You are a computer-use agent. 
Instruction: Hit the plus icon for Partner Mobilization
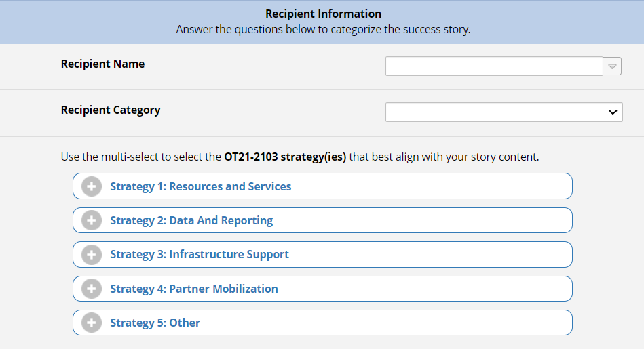91,289
